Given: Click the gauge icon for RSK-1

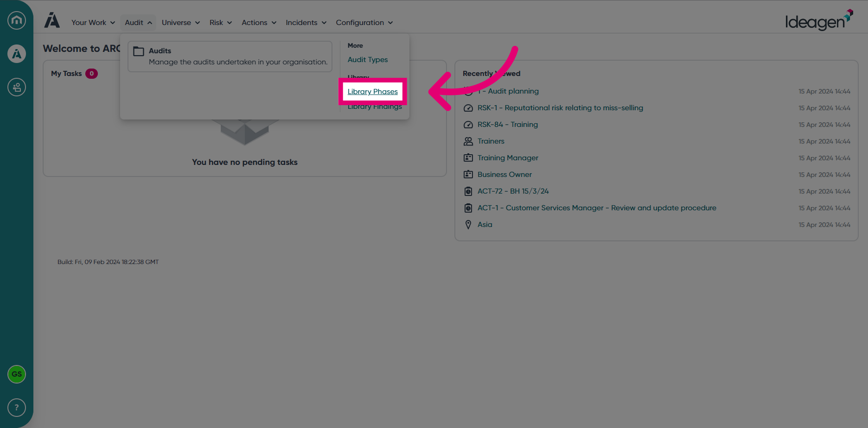Looking at the screenshot, I should [x=468, y=108].
